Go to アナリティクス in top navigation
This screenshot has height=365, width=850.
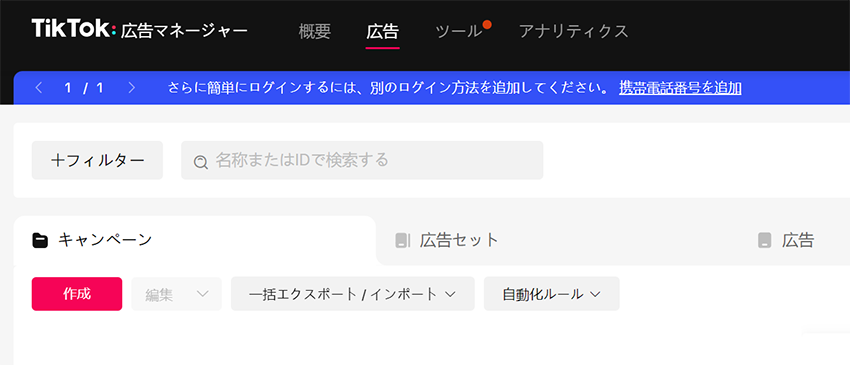tap(574, 31)
